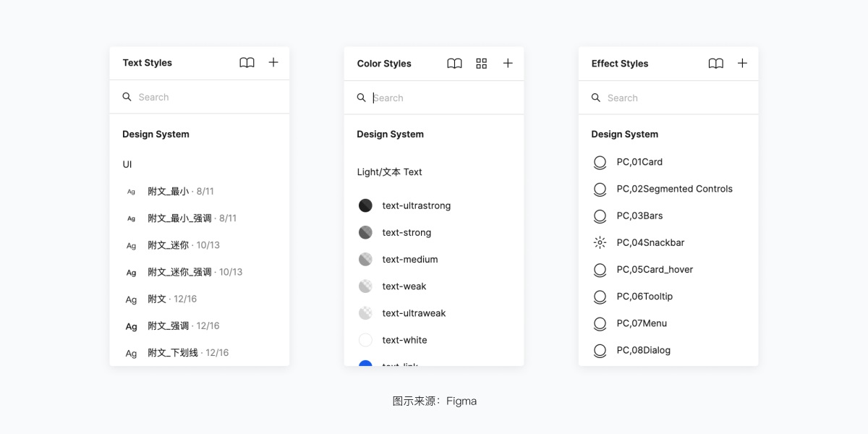The width and height of the screenshot is (868, 434).
Task: Open the library book icon in Effect Styles
Action: [x=716, y=64]
